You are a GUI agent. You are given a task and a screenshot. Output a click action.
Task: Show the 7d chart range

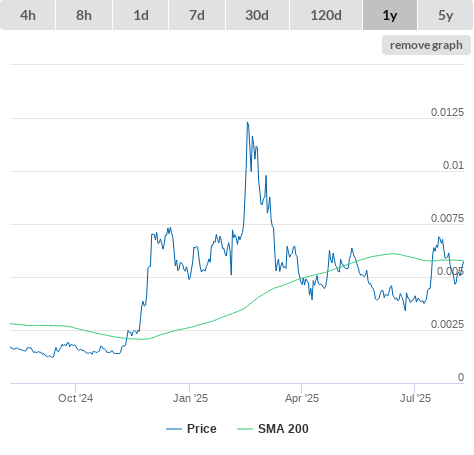click(x=197, y=15)
